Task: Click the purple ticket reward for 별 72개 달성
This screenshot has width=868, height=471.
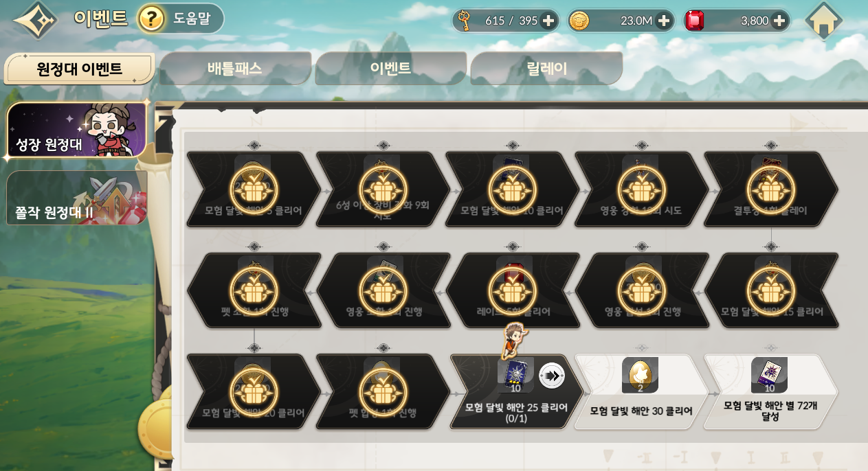Action: tap(769, 375)
